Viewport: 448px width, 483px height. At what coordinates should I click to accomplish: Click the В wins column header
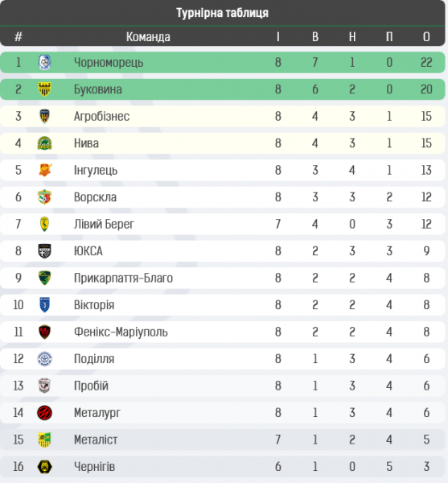[x=315, y=37]
